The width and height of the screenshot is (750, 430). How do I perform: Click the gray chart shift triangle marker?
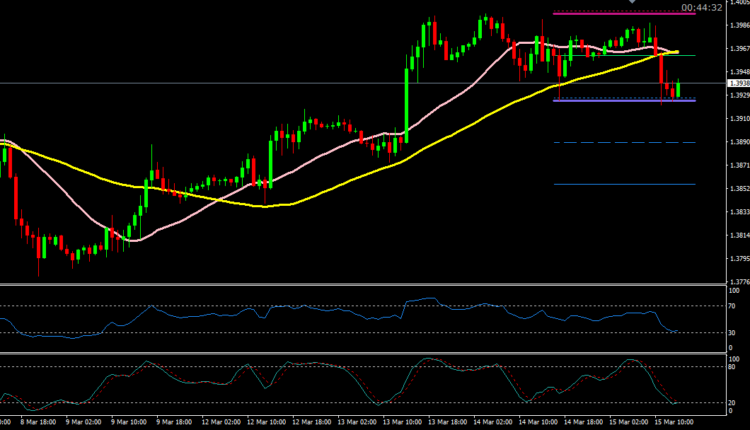(631, 3)
